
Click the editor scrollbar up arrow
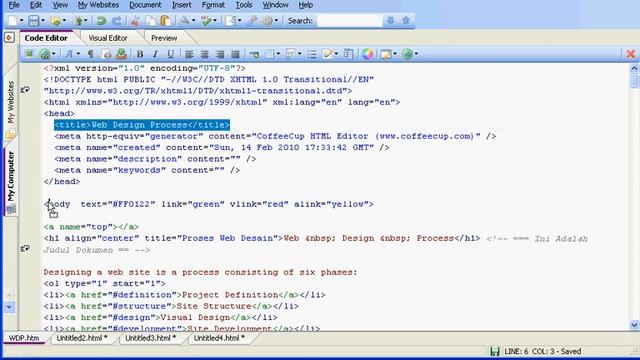pos(634,68)
